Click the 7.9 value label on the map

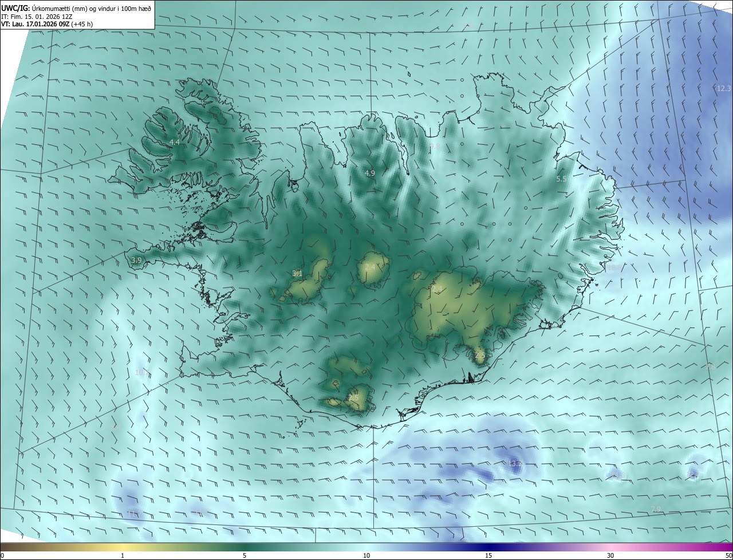pos(656,509)
